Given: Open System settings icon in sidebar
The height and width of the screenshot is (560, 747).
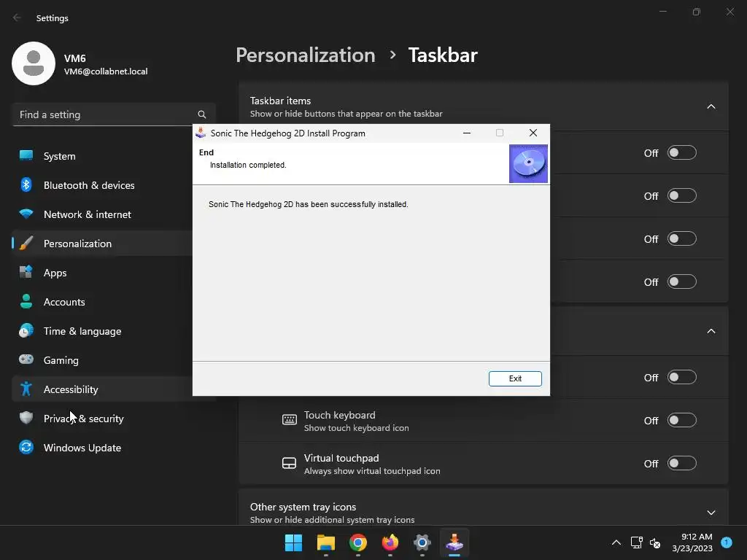Looking at the screenshot, I should 26,156.
